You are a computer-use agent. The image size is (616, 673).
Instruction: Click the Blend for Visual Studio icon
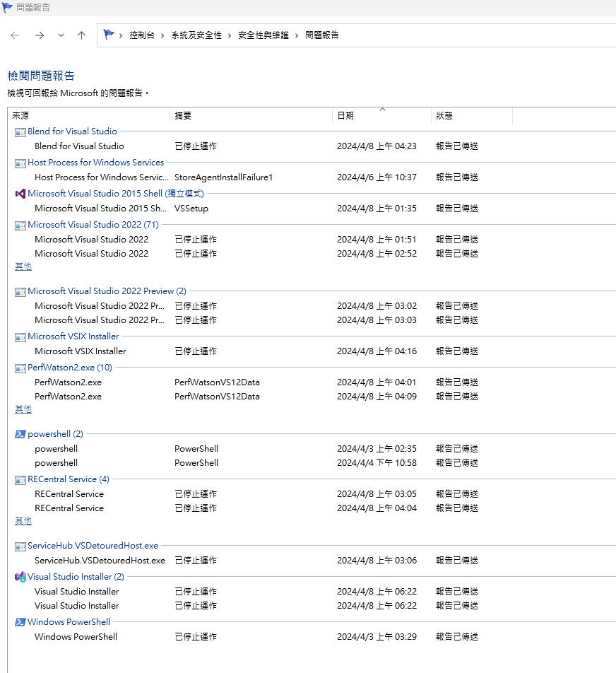pyautogui.click(x=20, y=131)
